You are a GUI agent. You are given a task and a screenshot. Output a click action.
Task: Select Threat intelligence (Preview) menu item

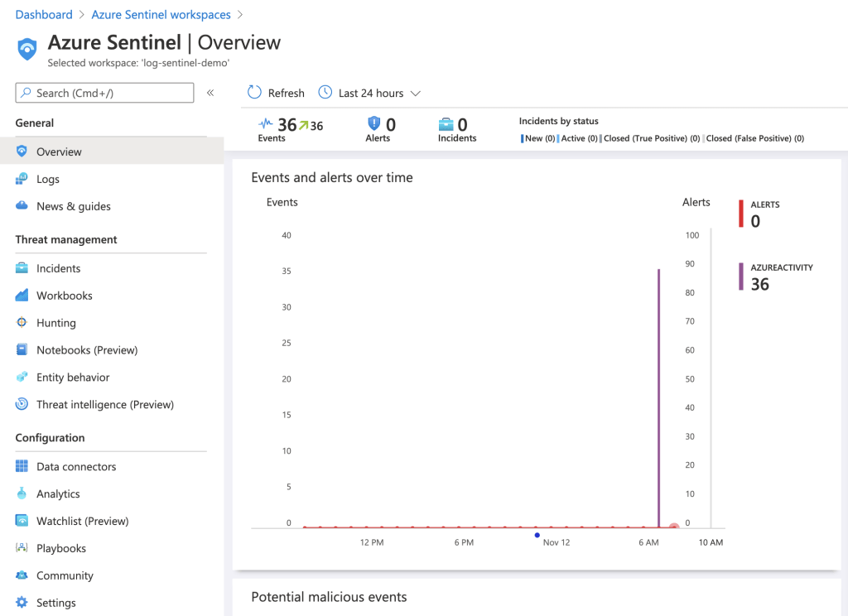[104, 405]
